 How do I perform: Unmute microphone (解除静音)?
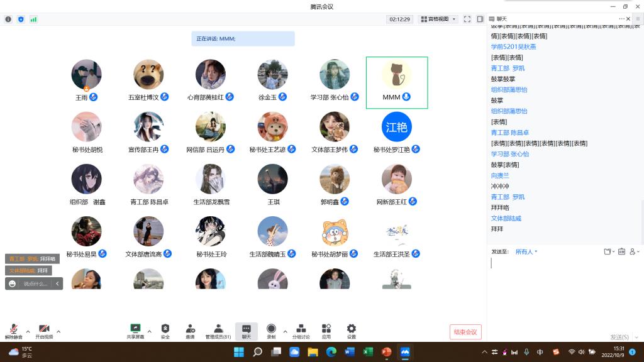point(13,329)
